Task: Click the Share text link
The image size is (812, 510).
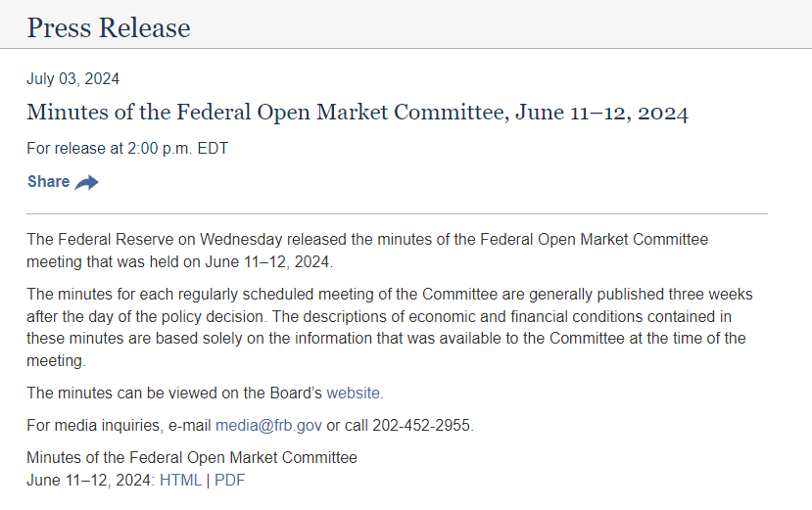Action: (x=48, y=182)
